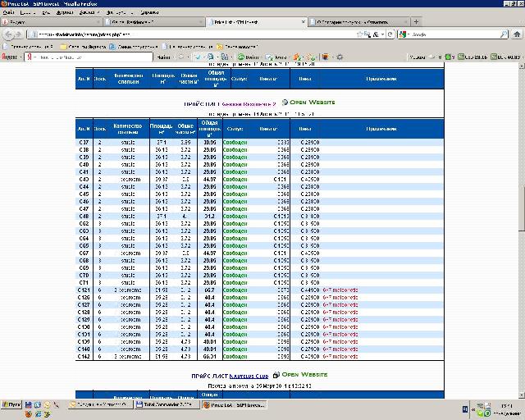Open the Файл (File) menu

(8, 13)
